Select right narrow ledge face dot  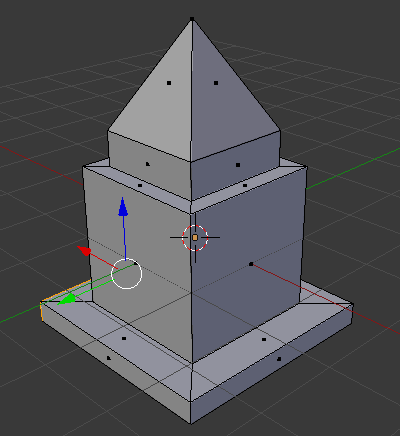(245, 185)
